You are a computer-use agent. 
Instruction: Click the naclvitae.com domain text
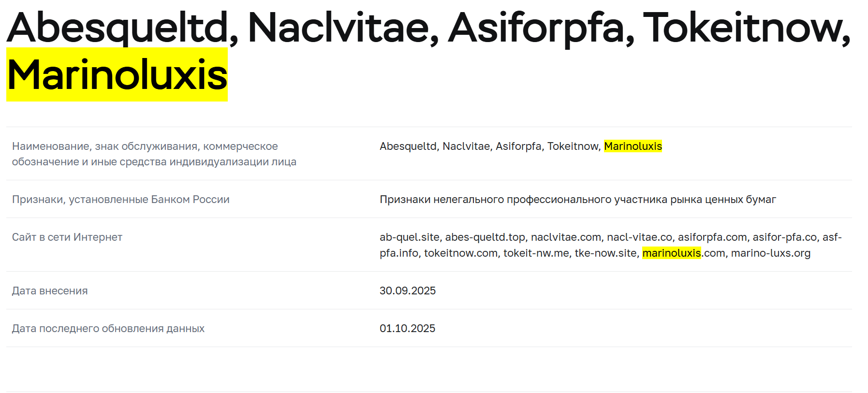click(x=566, y=237)
